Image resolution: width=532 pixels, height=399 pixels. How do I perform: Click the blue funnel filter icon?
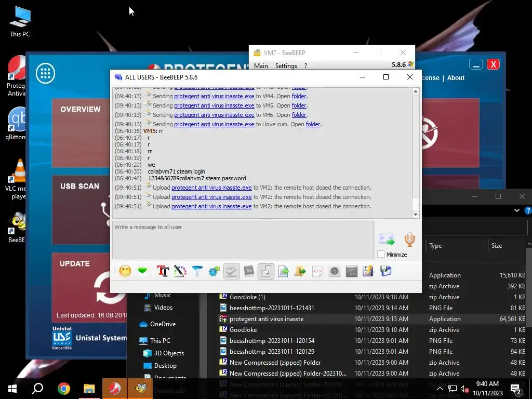coord(197,271)
